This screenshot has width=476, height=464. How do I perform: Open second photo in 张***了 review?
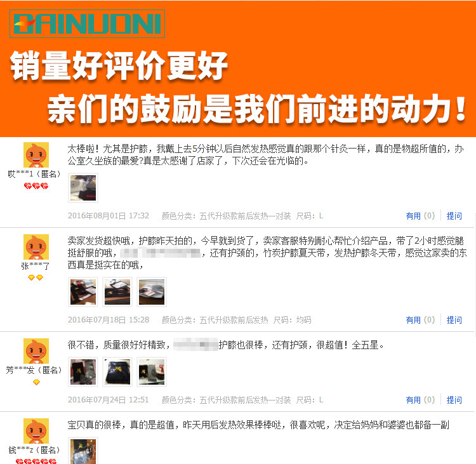click(117, 292)
